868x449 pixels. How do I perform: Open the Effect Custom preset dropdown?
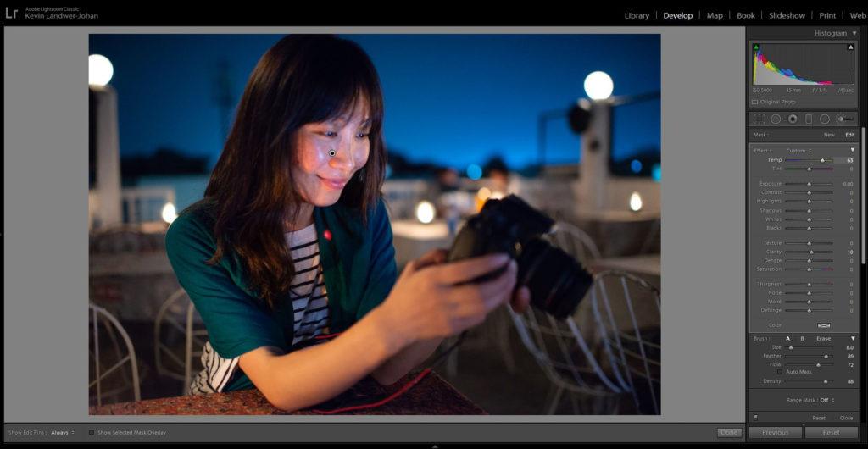(798, 151)
